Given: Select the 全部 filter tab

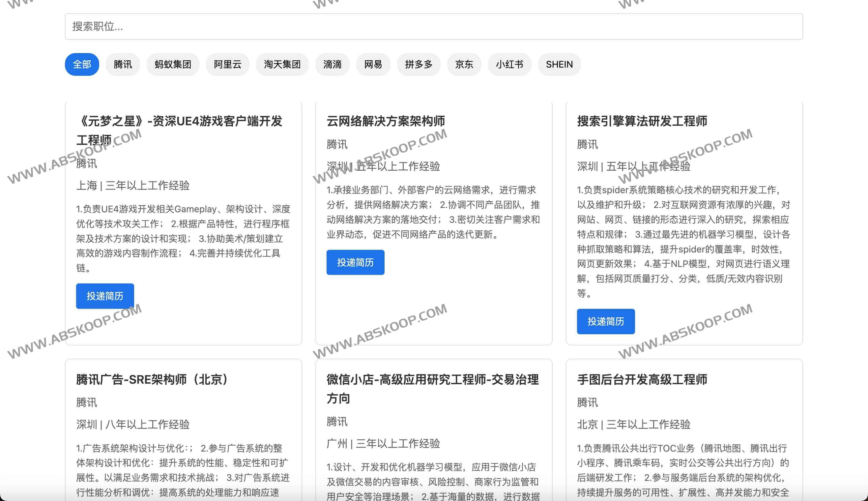Looking at the screenshot, I should 82,64.
